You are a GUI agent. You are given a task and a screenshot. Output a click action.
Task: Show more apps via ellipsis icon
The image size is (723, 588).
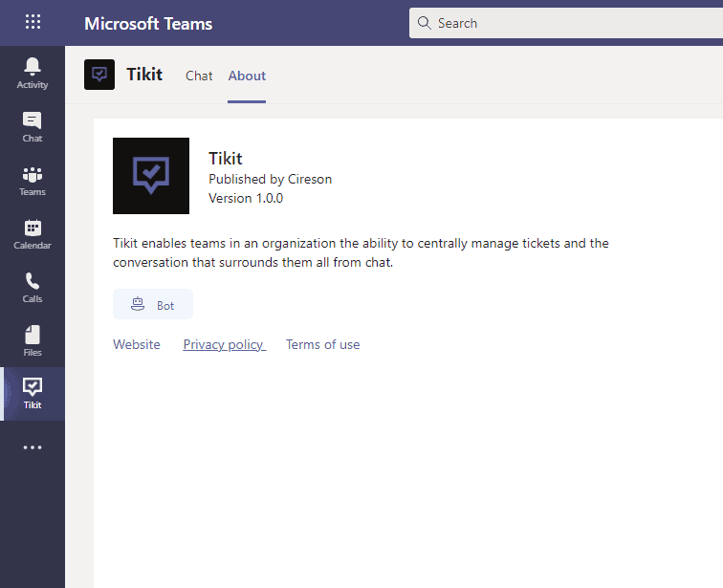point(33,447)
